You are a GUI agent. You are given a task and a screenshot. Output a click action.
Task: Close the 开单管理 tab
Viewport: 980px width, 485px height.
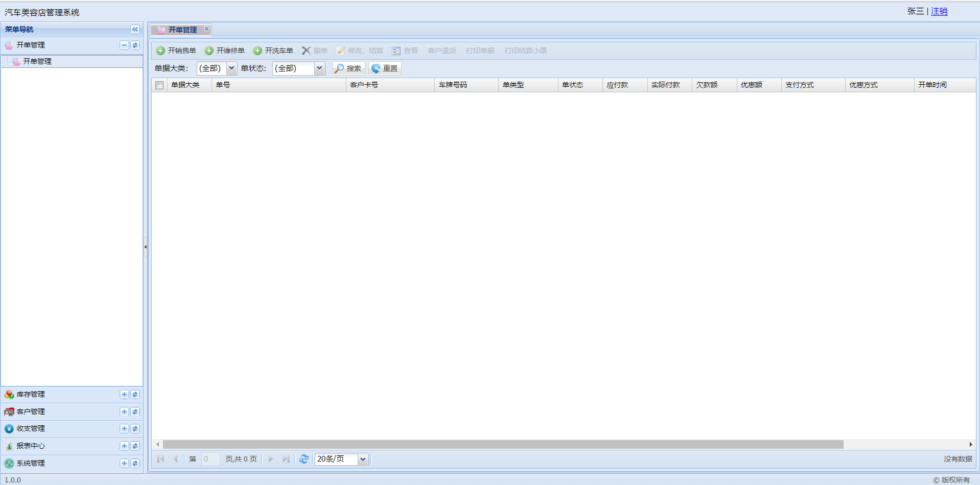point(206,29)
